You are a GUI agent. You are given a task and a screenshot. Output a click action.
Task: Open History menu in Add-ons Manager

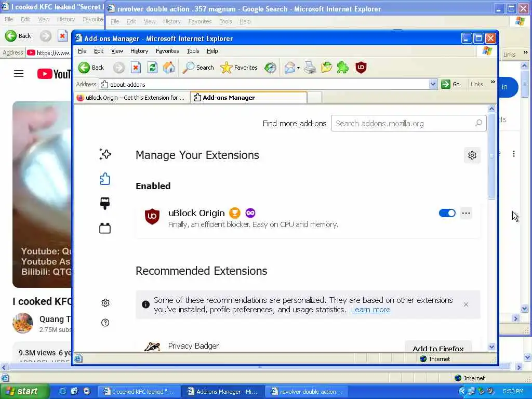click(139, 51)
